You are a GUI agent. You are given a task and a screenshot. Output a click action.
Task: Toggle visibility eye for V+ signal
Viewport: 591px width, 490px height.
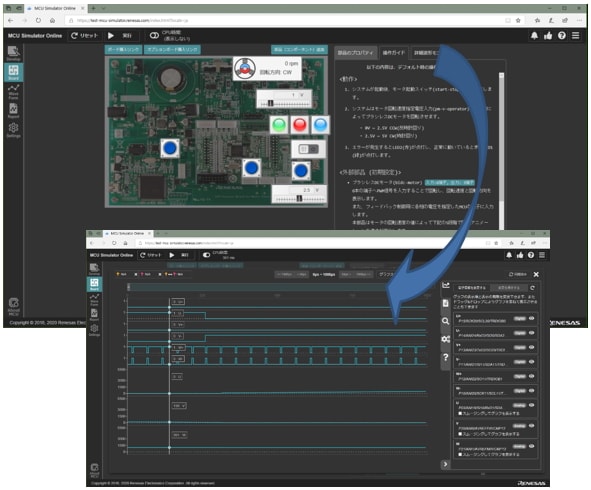tap(531, 347)
